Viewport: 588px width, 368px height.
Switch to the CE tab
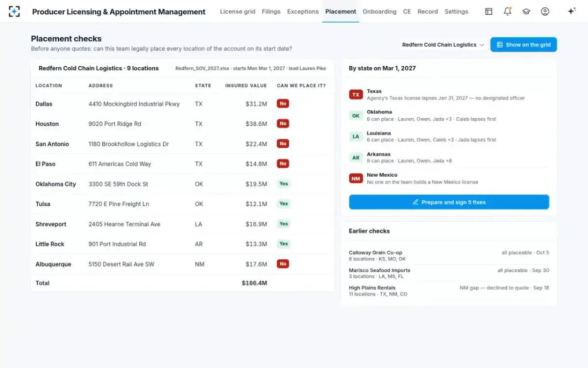pos(407,11)
